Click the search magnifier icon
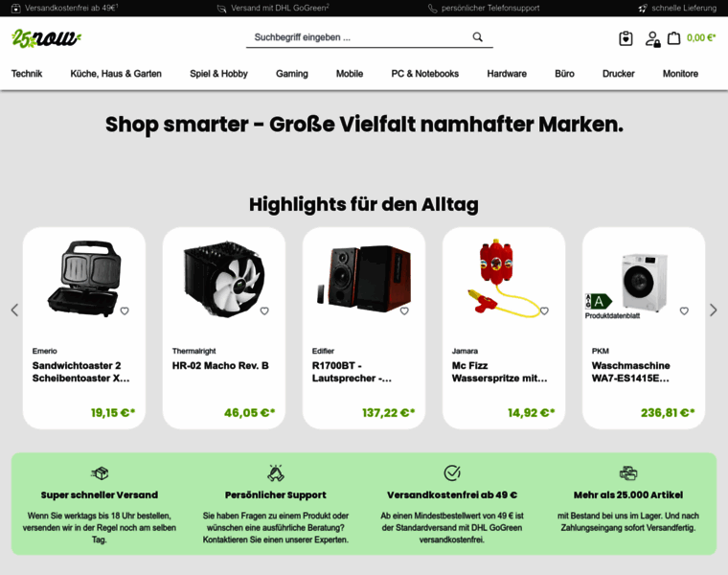The height and width of the screenshot is (575, 728). click(477, 37)
